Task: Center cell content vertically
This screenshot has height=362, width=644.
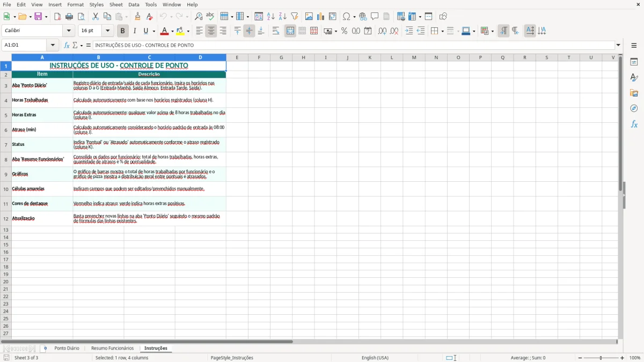Action: coord(249,31)
